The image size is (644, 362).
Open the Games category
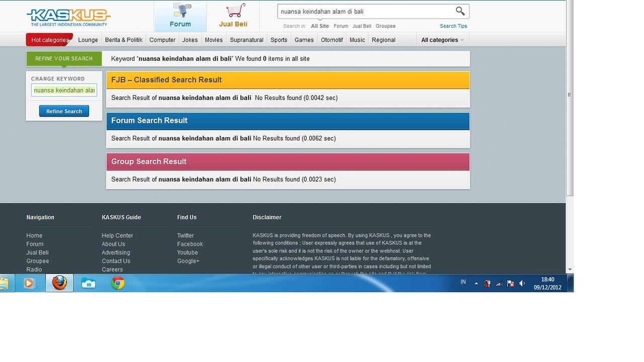304,40
